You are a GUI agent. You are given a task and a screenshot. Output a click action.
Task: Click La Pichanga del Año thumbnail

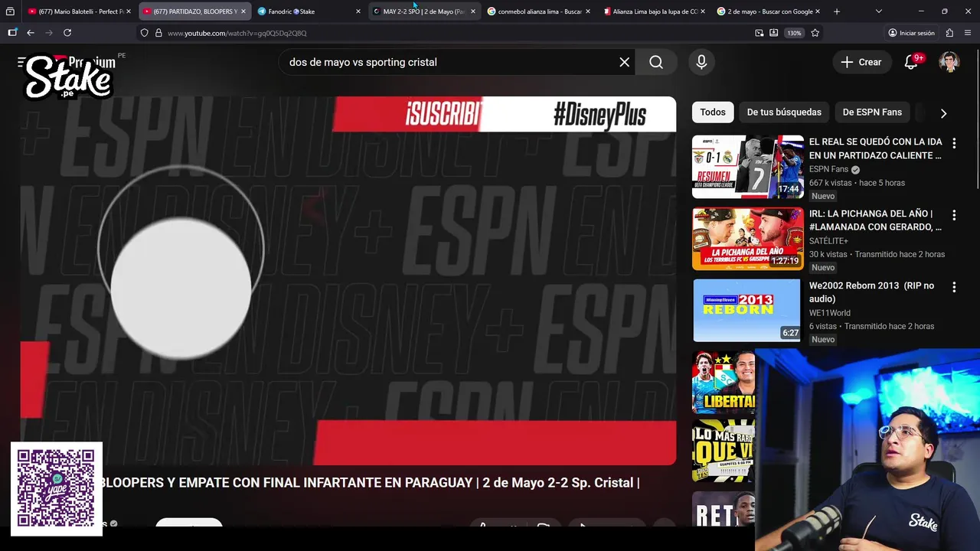coord(748,239)
